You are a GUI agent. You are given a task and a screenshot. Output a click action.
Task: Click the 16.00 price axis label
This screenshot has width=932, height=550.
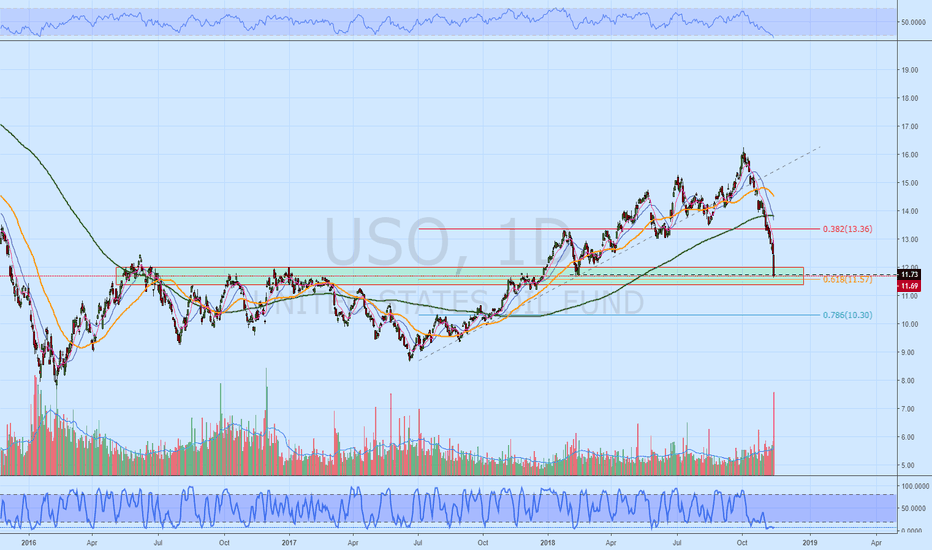click(910, 155)
